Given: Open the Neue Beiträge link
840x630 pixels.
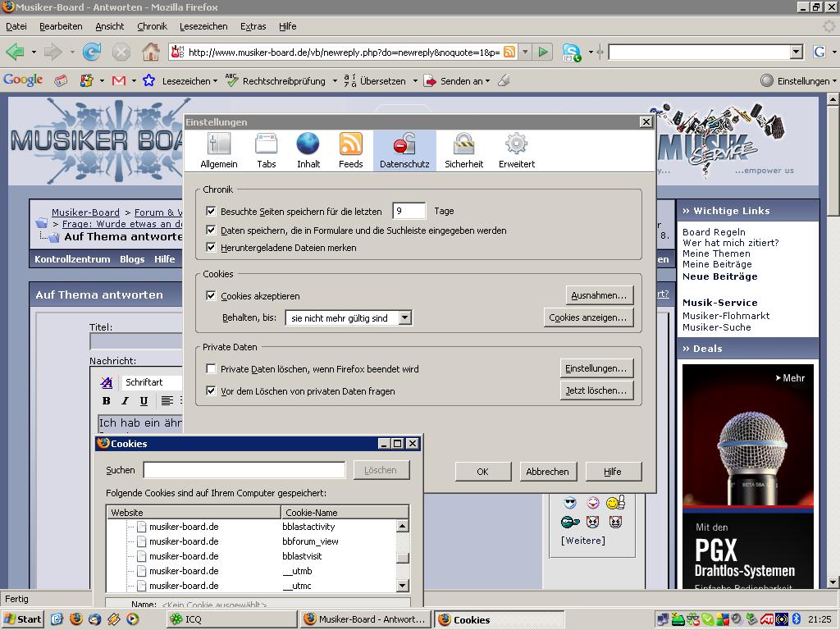Looking at the screenshot, I should click(720, 276).
